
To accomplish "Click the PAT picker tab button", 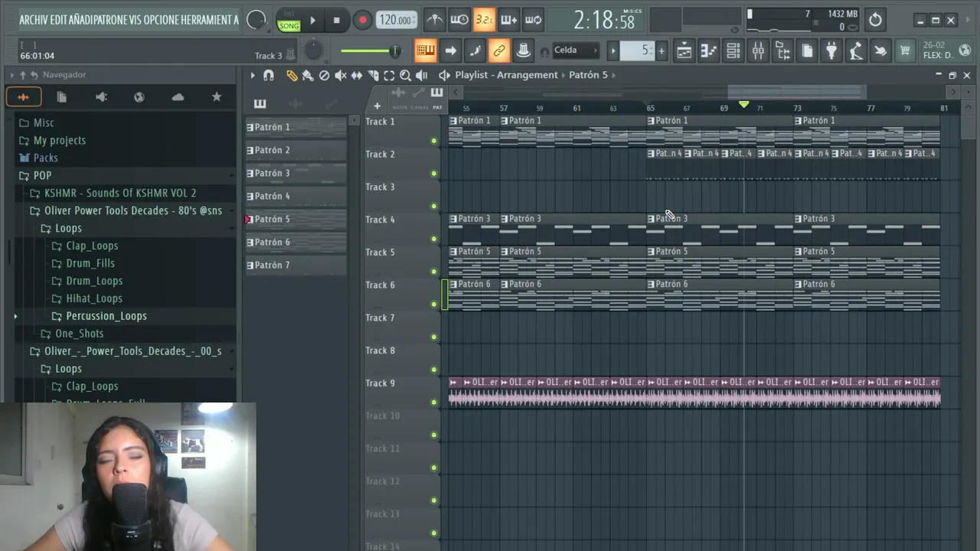I will (x=436, y=97).
